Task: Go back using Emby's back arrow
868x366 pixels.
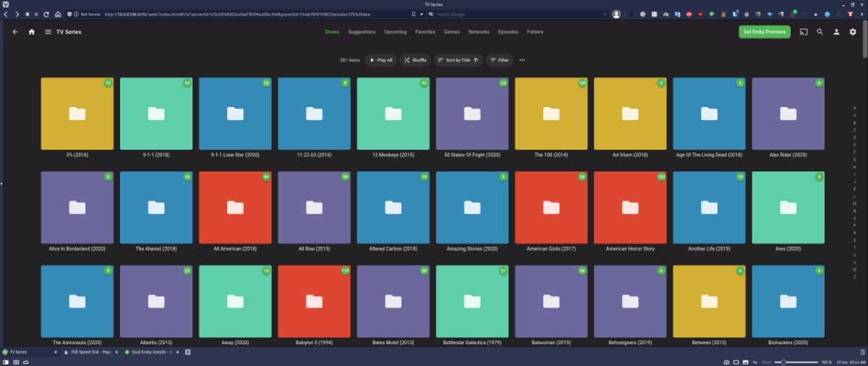Action: tap(15, 32)
